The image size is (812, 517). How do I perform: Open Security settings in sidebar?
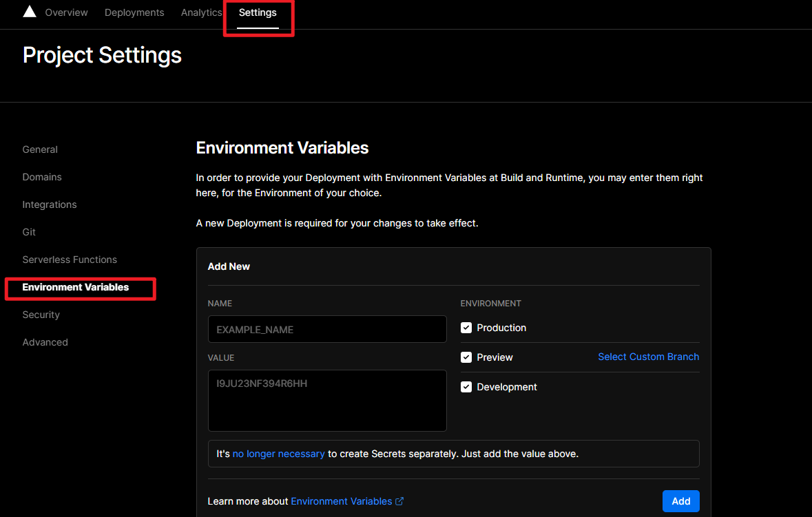[41, 315]
